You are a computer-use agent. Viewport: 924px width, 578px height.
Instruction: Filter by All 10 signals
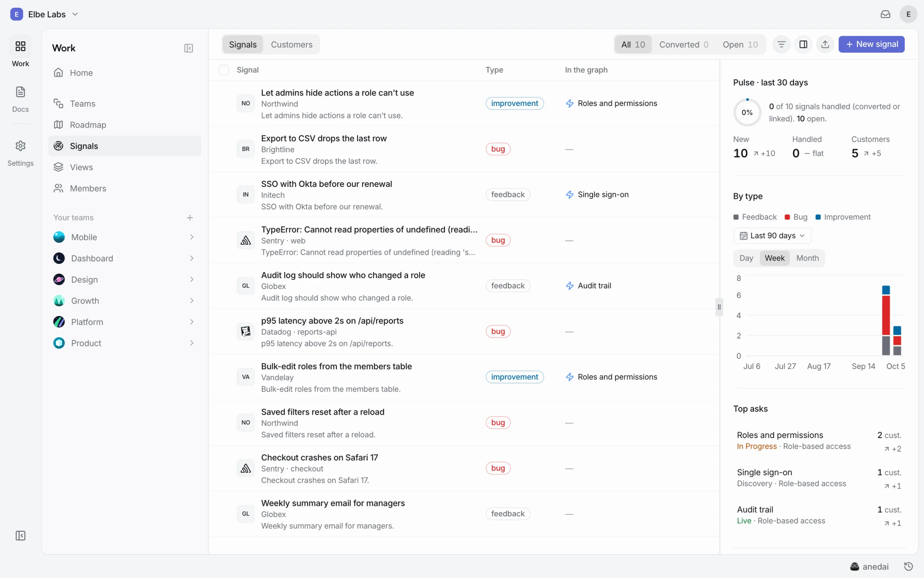tap(633, 44)
